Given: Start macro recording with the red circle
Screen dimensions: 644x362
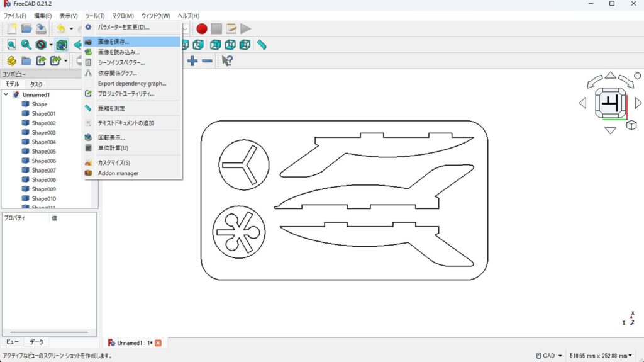Looking at the screenshot, I should (x=202, y=28).
